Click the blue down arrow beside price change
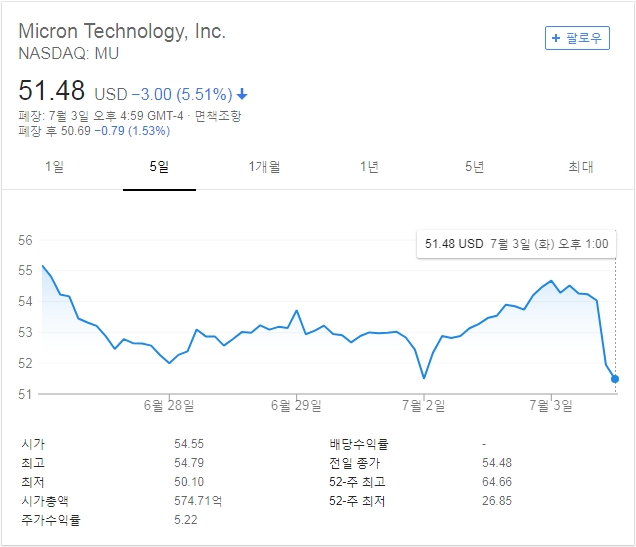Image resolution: width=636 pixels, height=547 pixels. [242, 95]
